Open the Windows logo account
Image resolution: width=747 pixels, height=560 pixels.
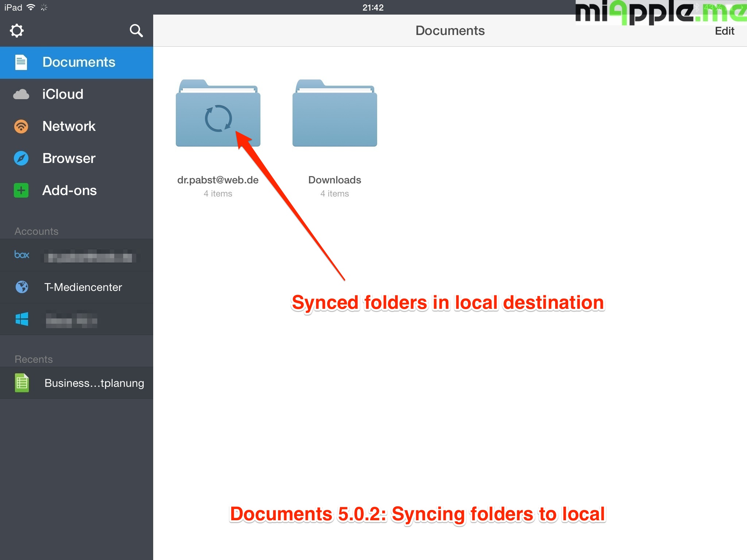[x=22, y=319]
